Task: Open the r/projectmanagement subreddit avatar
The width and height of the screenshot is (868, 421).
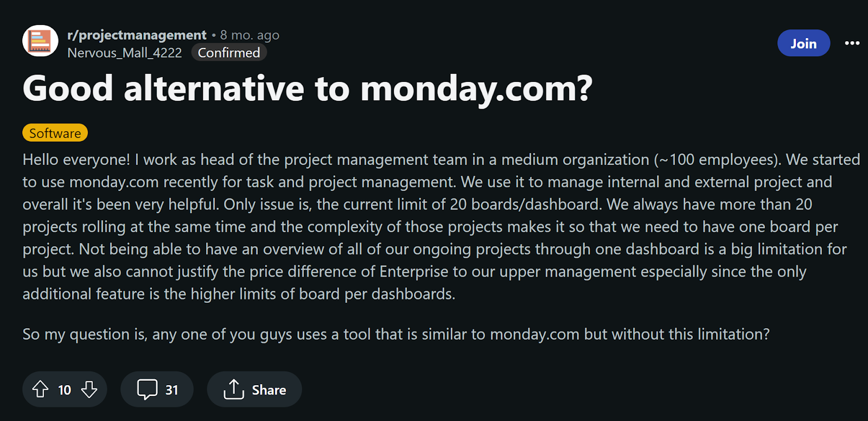Action: point(40,41)
